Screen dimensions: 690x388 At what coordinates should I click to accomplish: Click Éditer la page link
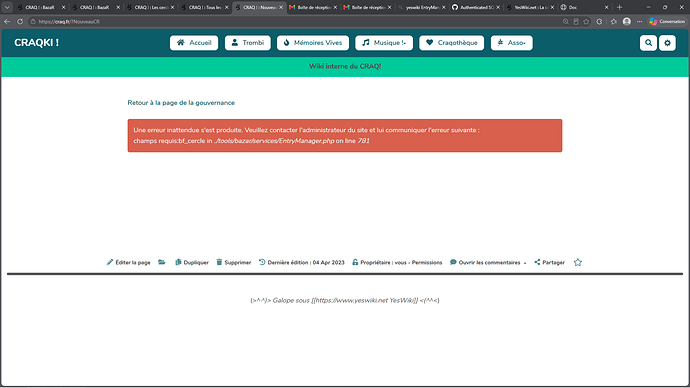[128, 262]
